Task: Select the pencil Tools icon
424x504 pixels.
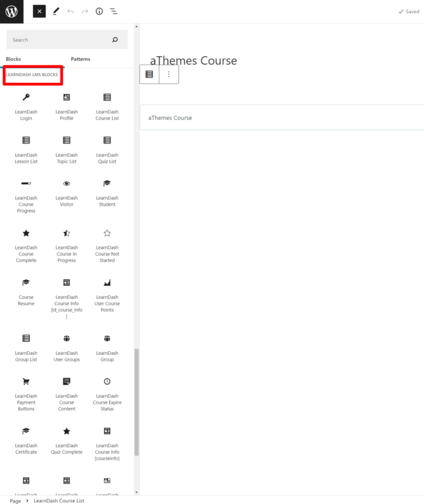Action: pos(56,12)
